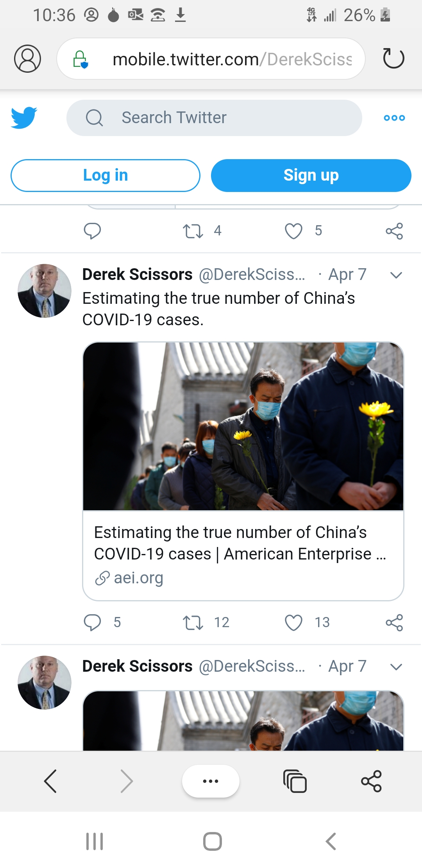Reply to the COVID-19 cases tweet
Screen dimensions: 422x868
click(x=93, y=622)
